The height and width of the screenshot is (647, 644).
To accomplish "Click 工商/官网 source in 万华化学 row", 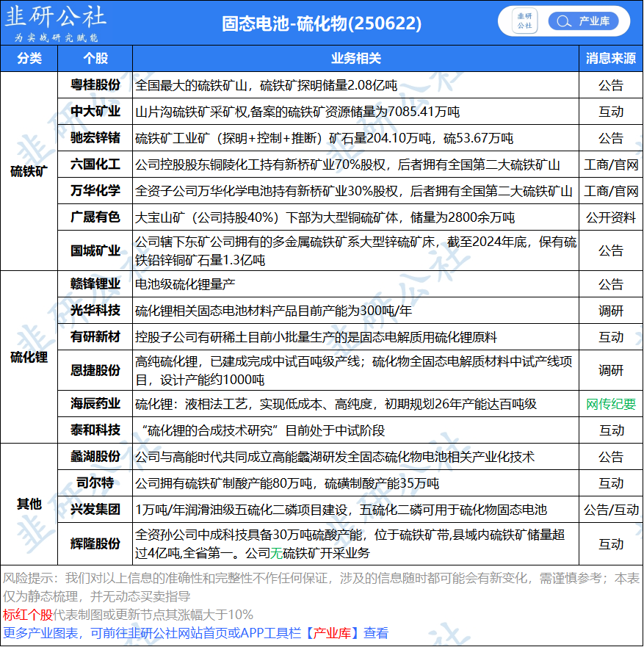I will (x=611, y=191).
